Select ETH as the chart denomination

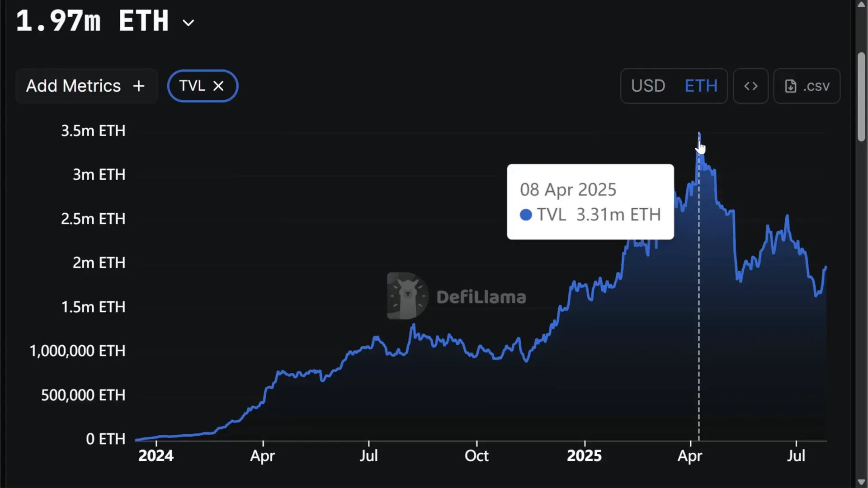(x=701, y=86)
